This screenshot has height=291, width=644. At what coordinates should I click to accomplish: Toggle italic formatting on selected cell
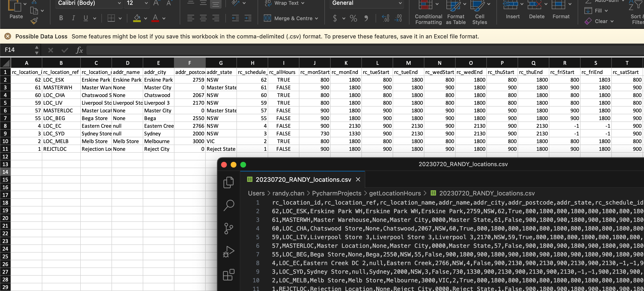pos(73,18)
